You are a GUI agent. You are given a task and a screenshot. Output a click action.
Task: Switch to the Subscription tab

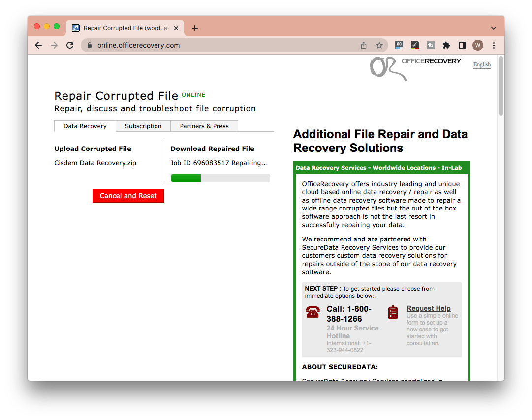(143, 126)
